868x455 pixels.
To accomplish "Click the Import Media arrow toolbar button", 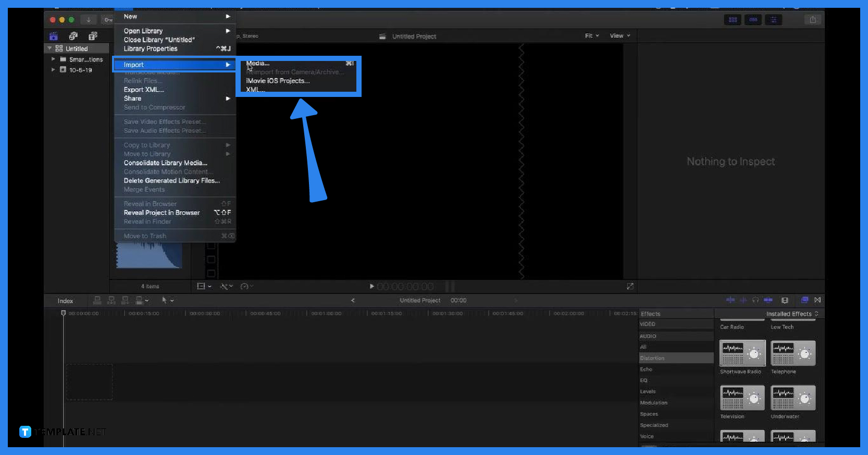I will 89,20.
